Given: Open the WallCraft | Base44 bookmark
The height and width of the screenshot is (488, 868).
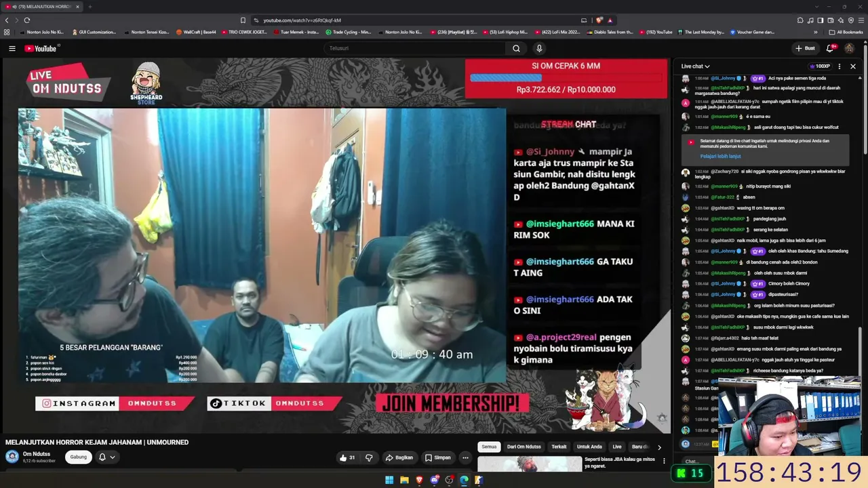Looking at the screenshot, I should (196, 32).
